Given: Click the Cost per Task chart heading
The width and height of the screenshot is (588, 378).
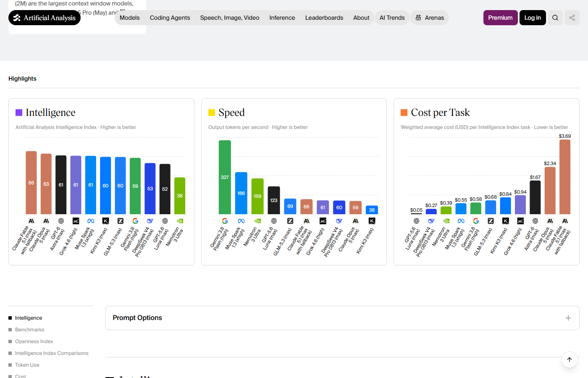Looking at the screenshot, I should click(441, 113).
